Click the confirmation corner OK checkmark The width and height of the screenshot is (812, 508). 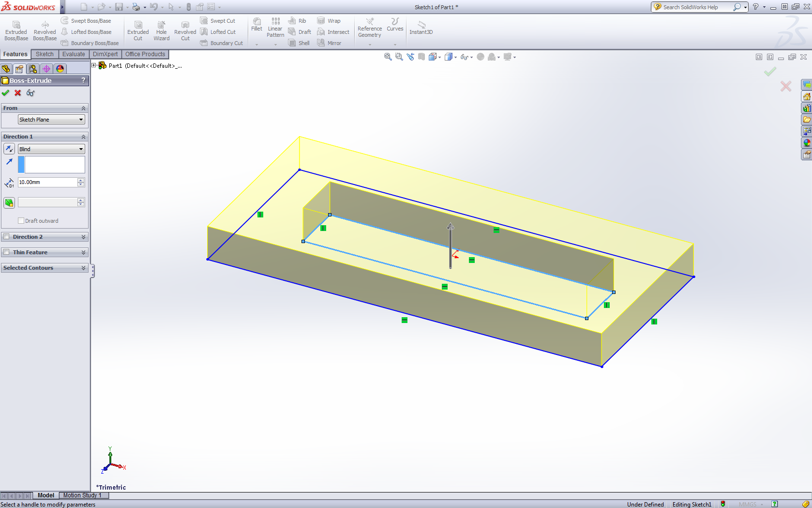770,72
